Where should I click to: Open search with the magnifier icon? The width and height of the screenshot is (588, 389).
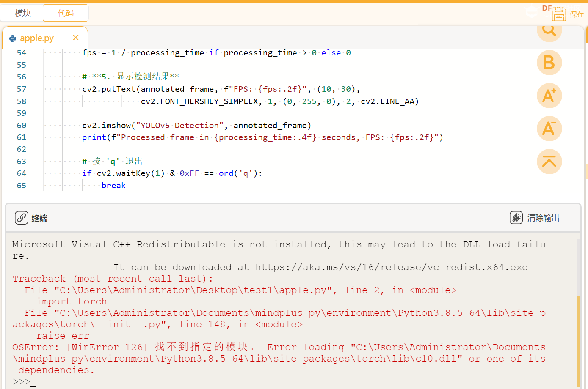click(x=549, y=30)
